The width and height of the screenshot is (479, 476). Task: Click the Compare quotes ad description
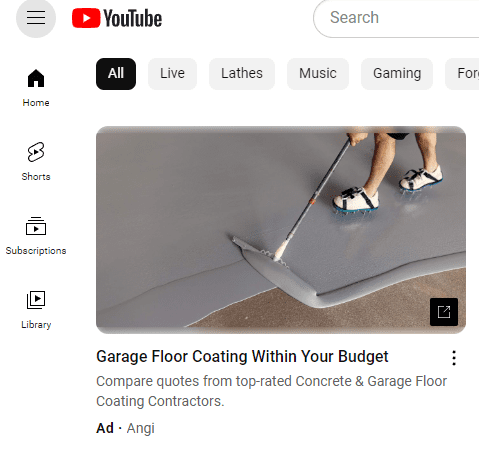tap(271, 391)
